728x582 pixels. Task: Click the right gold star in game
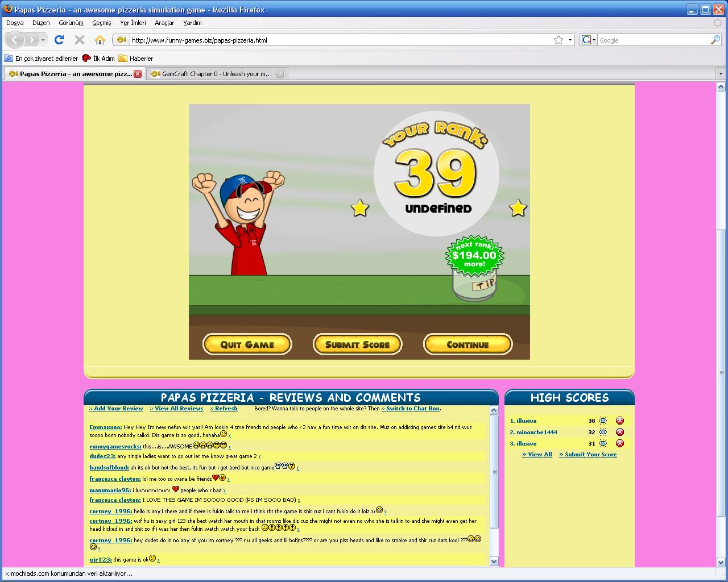(518, 208)
